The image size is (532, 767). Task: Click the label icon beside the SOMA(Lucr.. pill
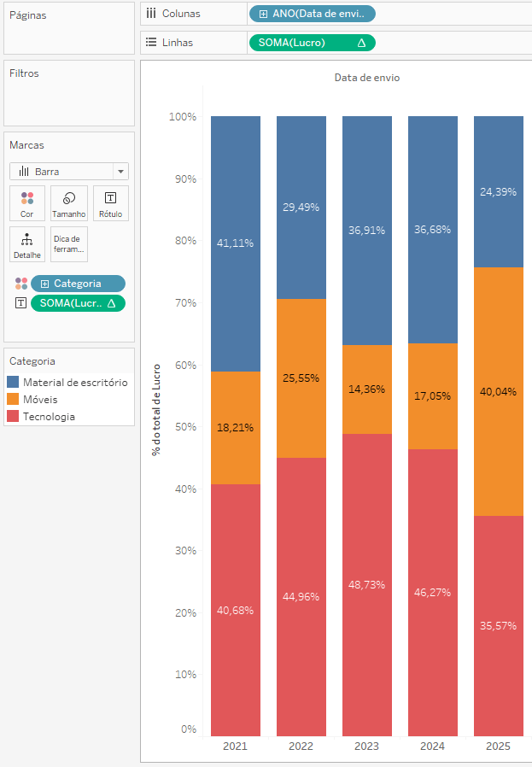click(x=21, y=303)
